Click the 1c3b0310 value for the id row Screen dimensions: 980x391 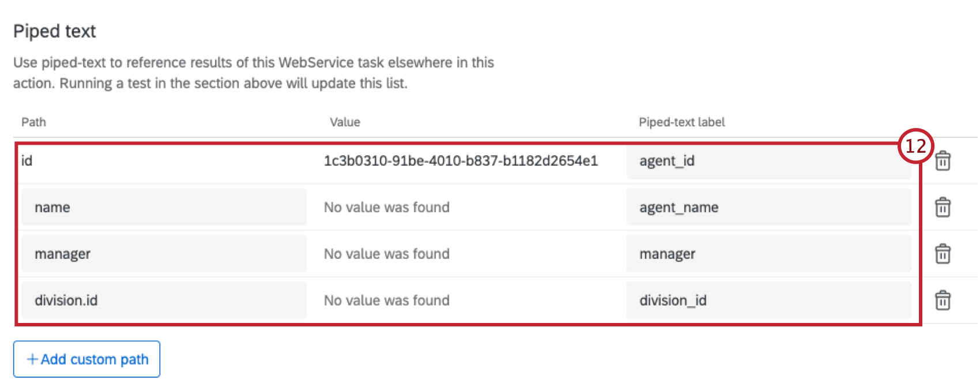pyautogui.click(x=461, y=161)
